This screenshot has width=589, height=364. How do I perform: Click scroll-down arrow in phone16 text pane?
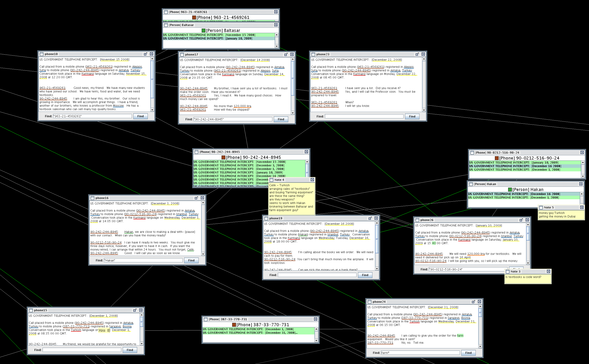[x=203, y=254]
